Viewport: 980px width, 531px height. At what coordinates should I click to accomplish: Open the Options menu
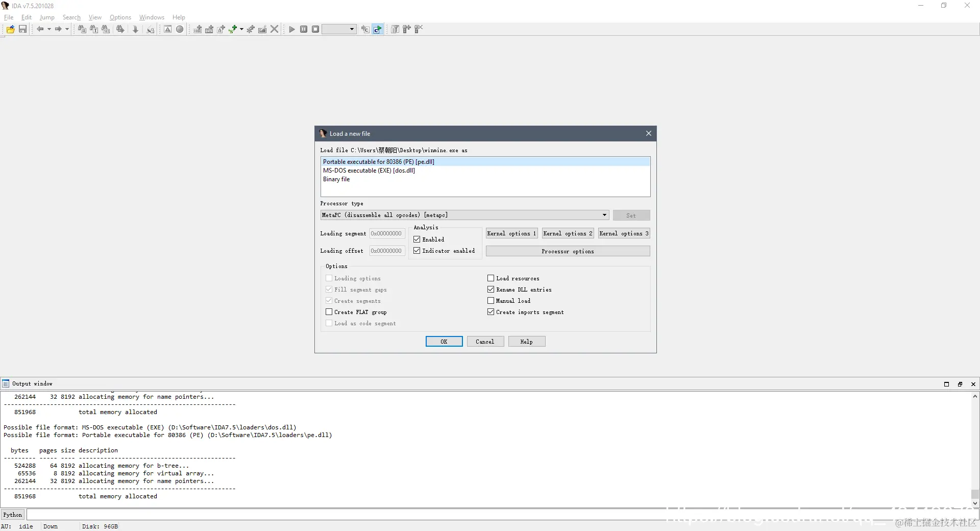pos(120,17)
